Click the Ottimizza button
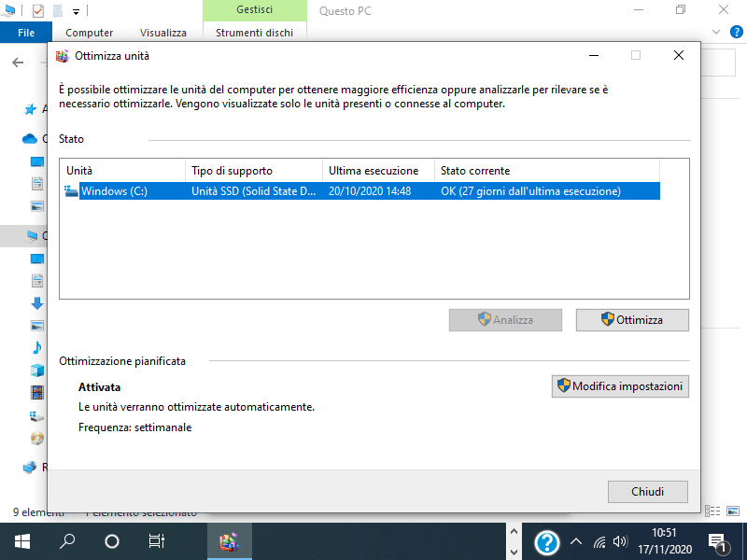Viewport: 747px width, 560px height. (x=632, y=319)
